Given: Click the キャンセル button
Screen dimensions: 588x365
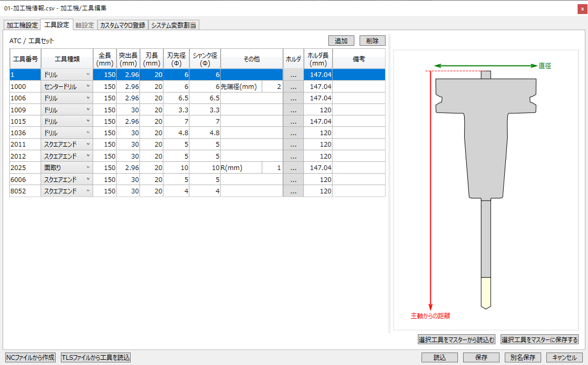Looking at the screenshot, I should pyautogui.click(x=564, y=358).
